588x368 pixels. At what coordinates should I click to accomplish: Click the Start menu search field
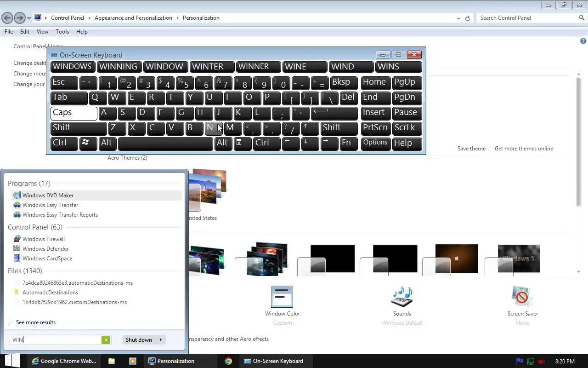[x=56, y=340]
